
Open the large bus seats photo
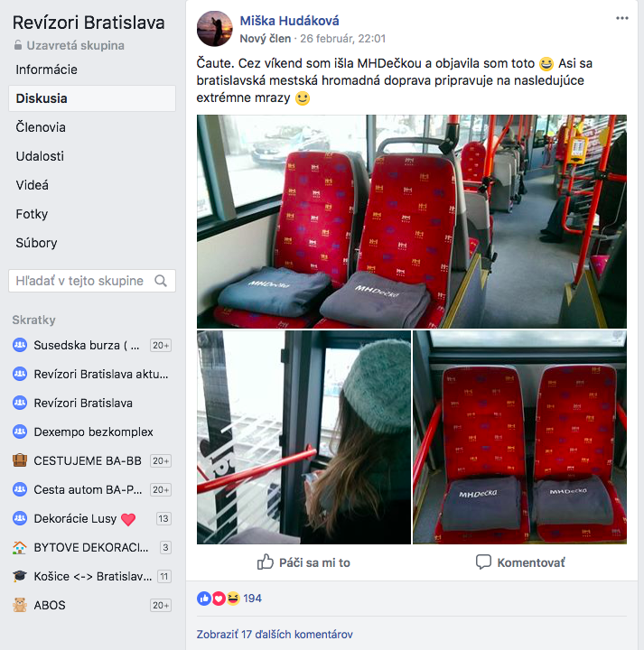412,221
